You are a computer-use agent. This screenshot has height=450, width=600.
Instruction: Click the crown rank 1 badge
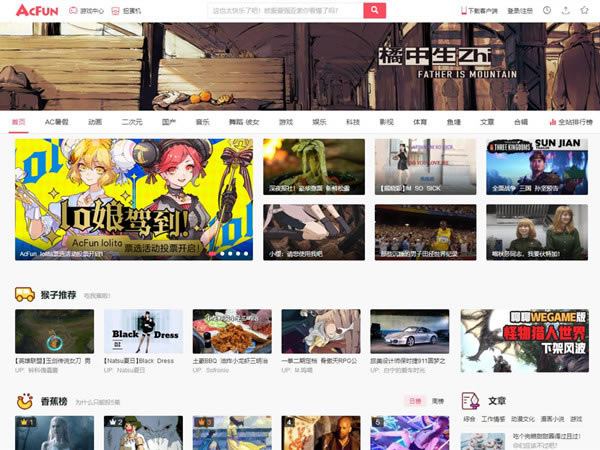click(x=25, y=422)
